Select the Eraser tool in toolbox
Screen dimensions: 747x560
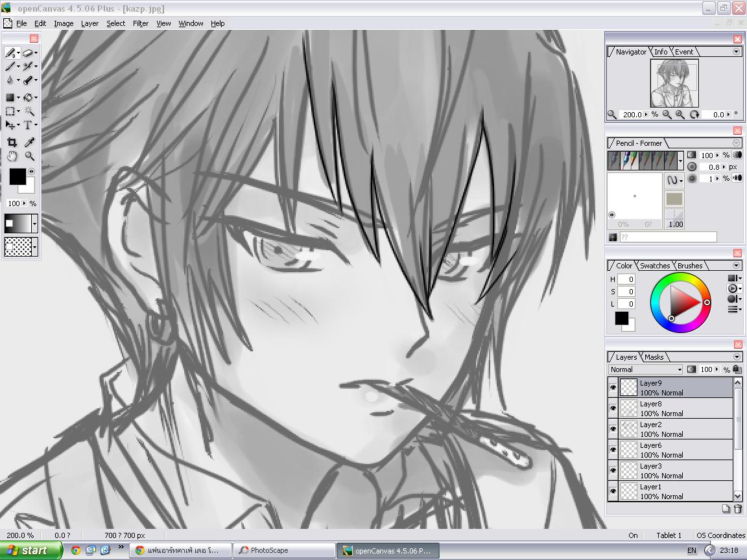[x=28, y=53]
